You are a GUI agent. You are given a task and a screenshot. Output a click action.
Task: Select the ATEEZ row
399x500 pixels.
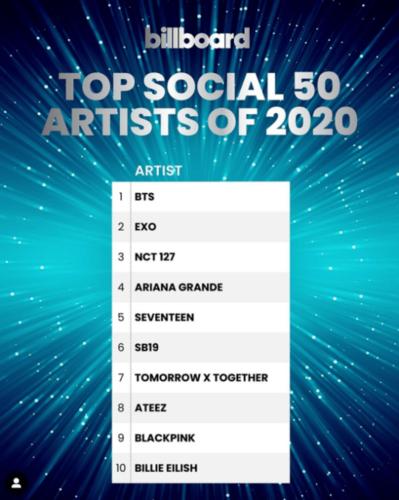click(201, 408)
